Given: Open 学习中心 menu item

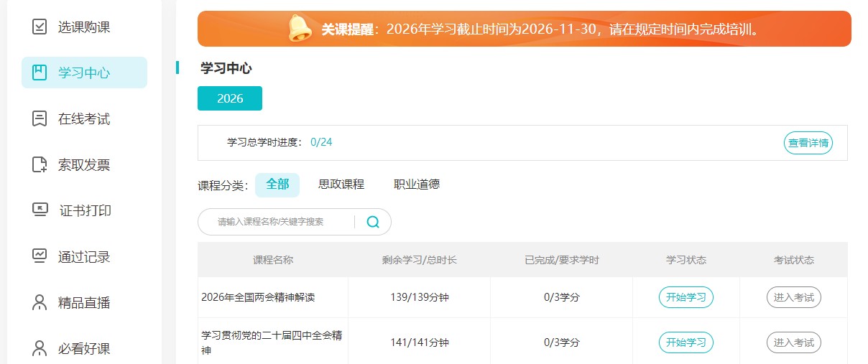Looking at the screenshot, I should pos(84,73).
